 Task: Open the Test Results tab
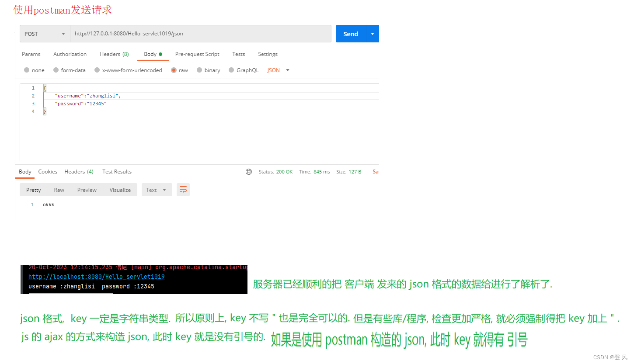[x=117, y=172]
